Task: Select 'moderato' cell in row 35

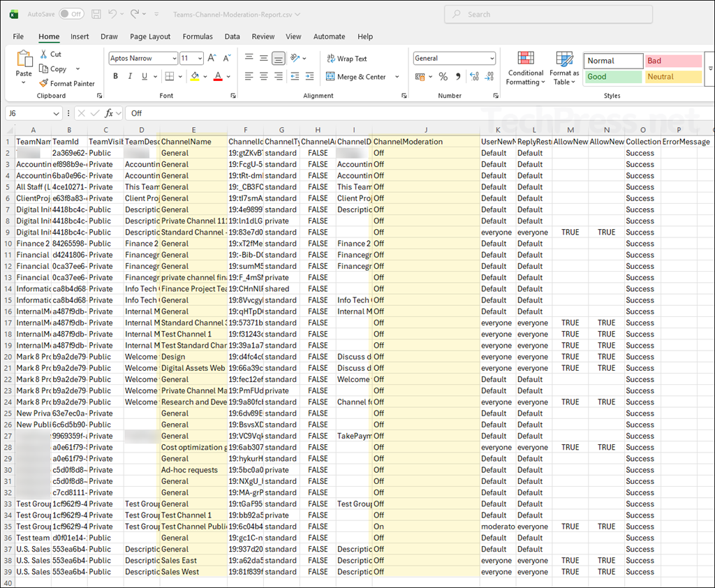Action: point(498,527)
